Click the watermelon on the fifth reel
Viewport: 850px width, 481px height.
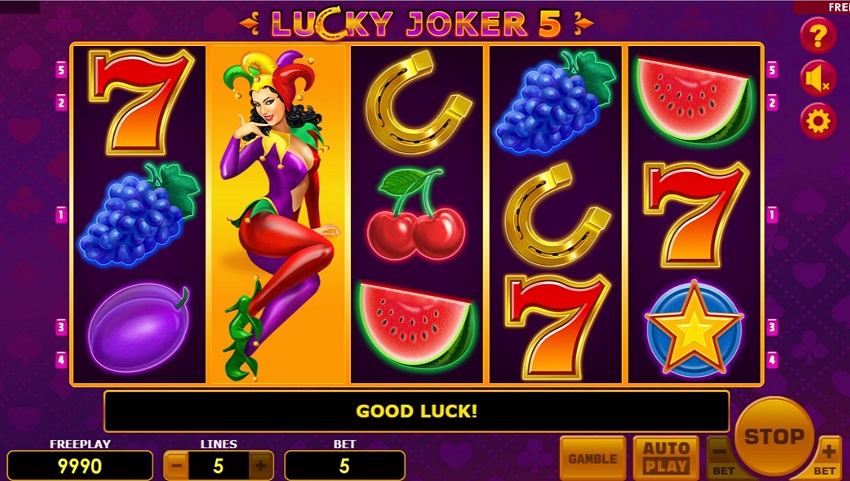pyautogui.click(x=694, y=101)
